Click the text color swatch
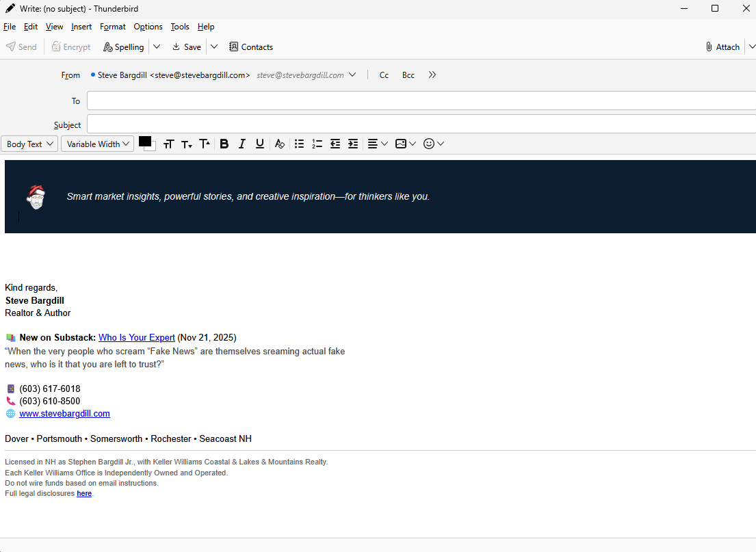 click(144, 141)
